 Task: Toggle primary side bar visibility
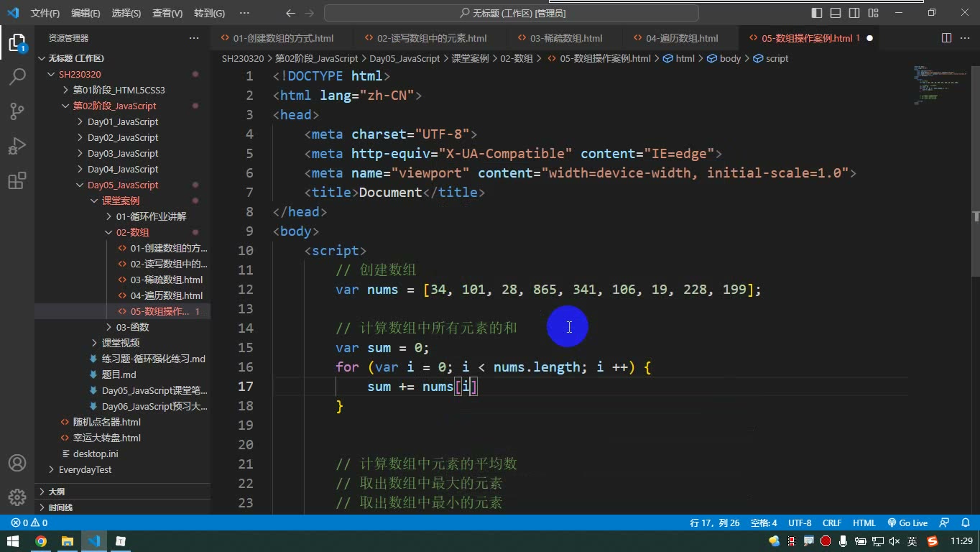click(x=817, y=13)
